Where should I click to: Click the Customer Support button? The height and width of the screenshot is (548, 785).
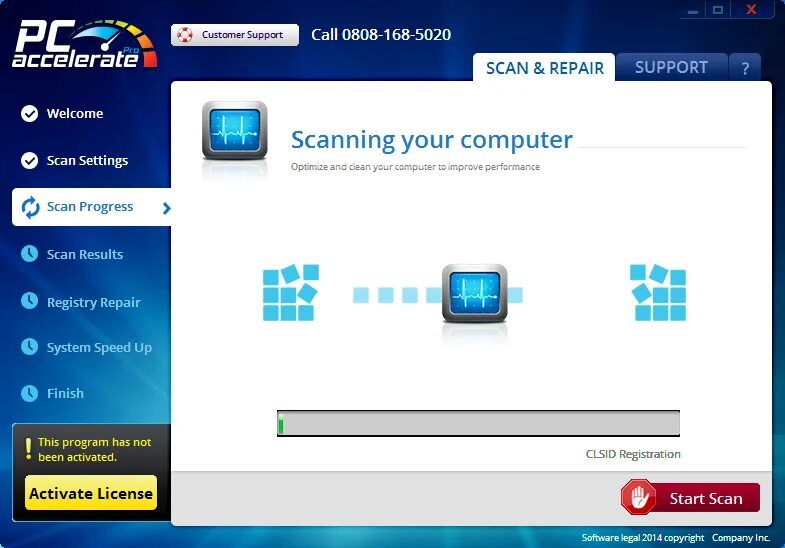click(x=235, y=35)
